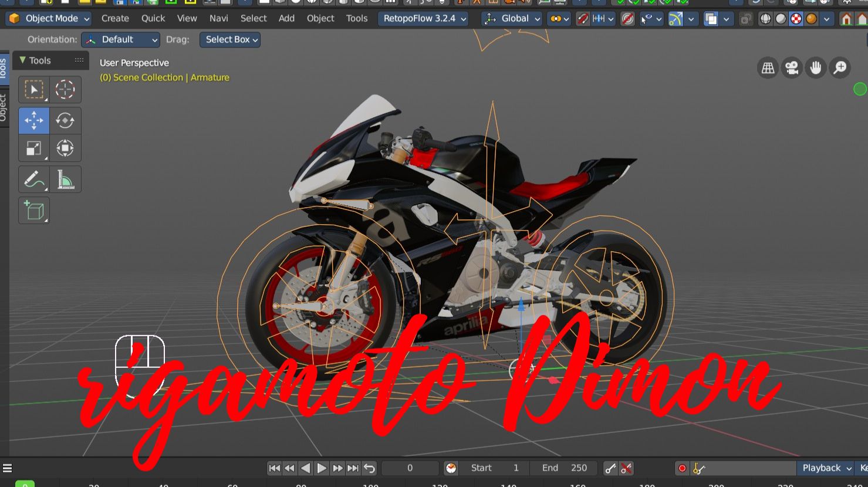Open the View menu
The width and height of the screenshot is (868, 487).
pyautogui.click(x=187, y=19)
